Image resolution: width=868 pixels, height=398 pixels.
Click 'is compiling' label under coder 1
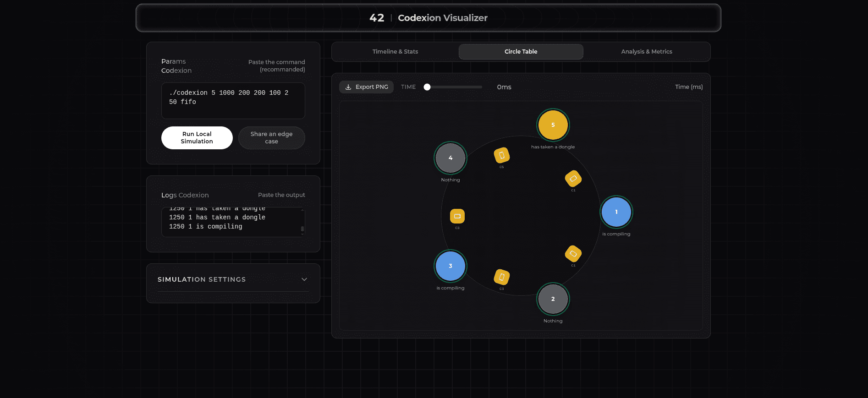[x=616, y=234]
